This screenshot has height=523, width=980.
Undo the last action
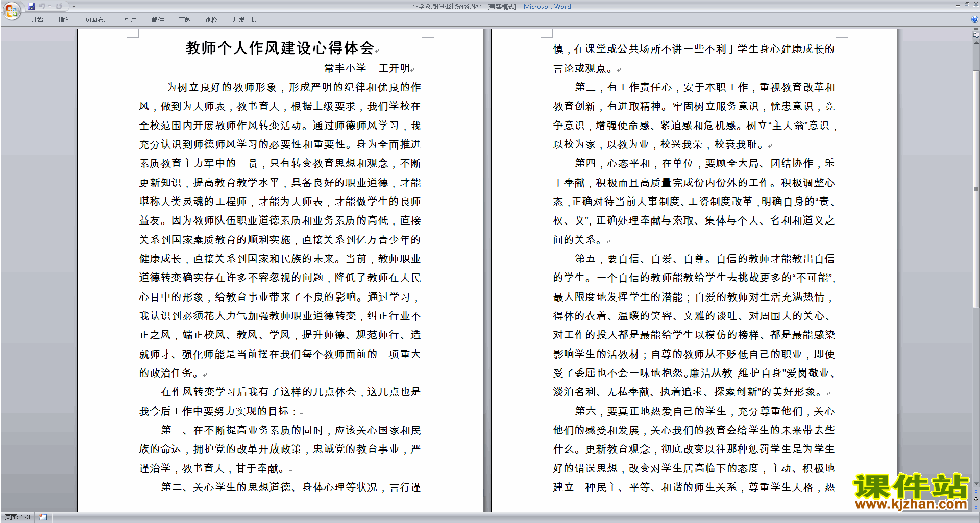42,6
